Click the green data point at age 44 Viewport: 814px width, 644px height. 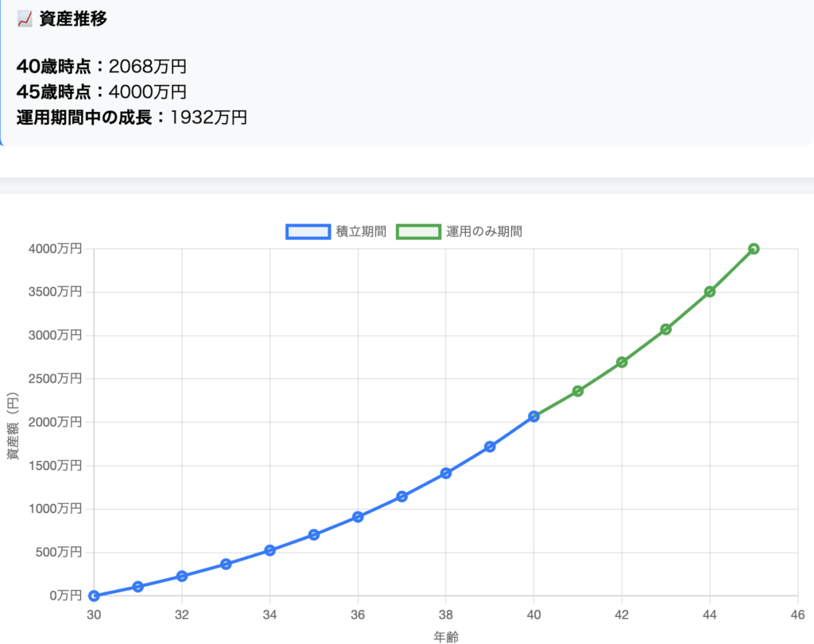710,292
